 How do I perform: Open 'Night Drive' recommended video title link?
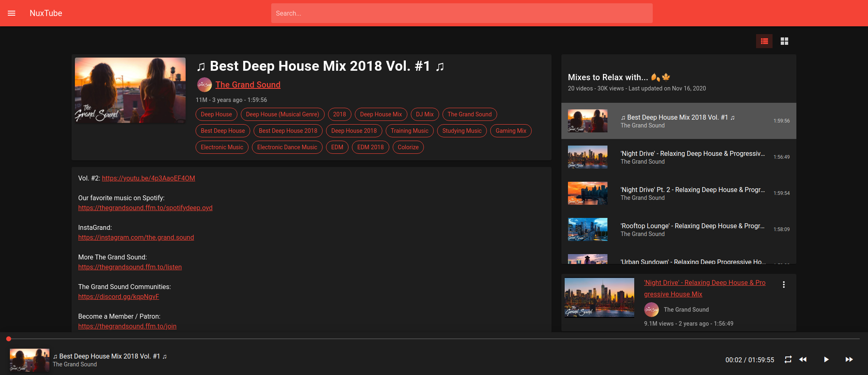(705, 288)
